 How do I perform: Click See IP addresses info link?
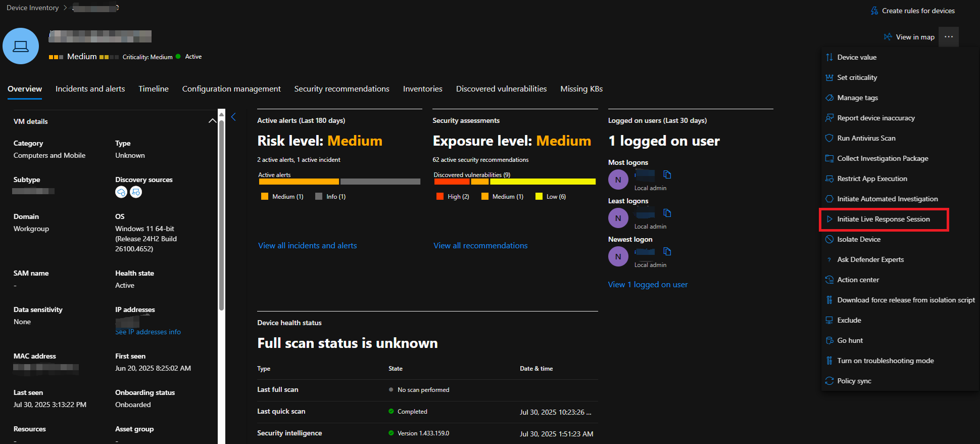coord(148,332)
